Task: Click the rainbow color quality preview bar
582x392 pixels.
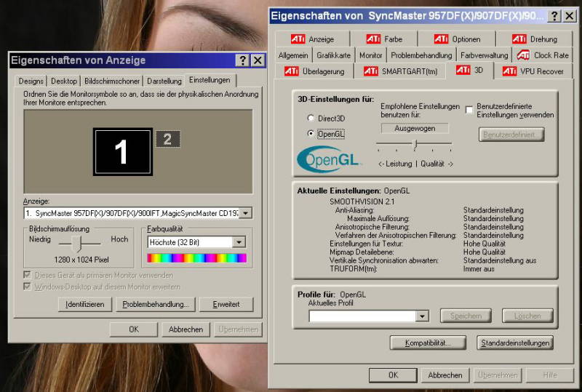Action: (x=196, y=258)
